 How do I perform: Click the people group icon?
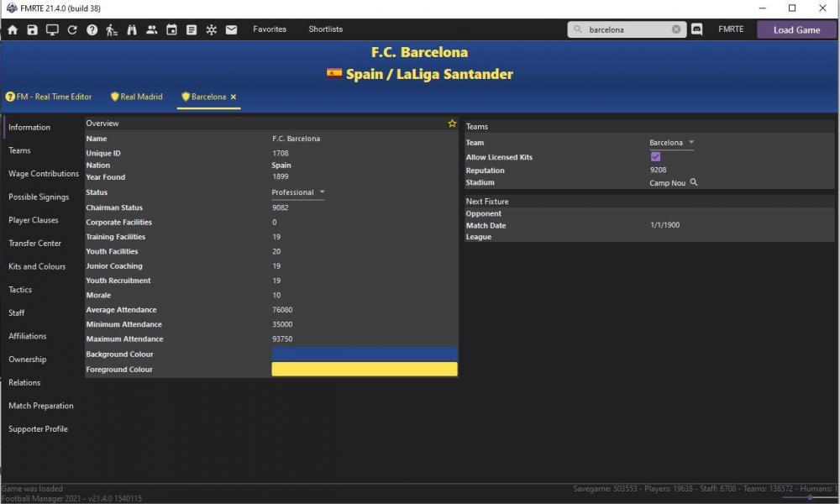pyautogui.click(x=151, y=30)
